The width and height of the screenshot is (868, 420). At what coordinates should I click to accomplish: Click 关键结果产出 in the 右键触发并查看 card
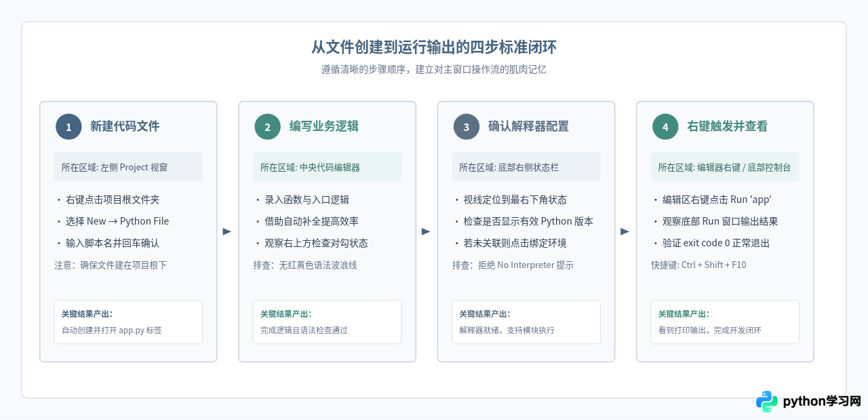(684, 314)
